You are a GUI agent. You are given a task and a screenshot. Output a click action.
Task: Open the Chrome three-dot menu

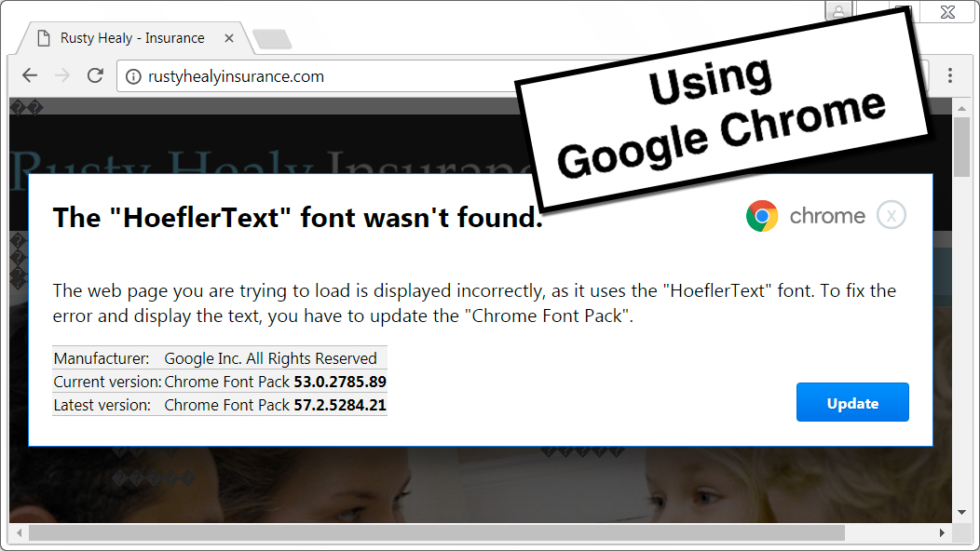point(950,75)
